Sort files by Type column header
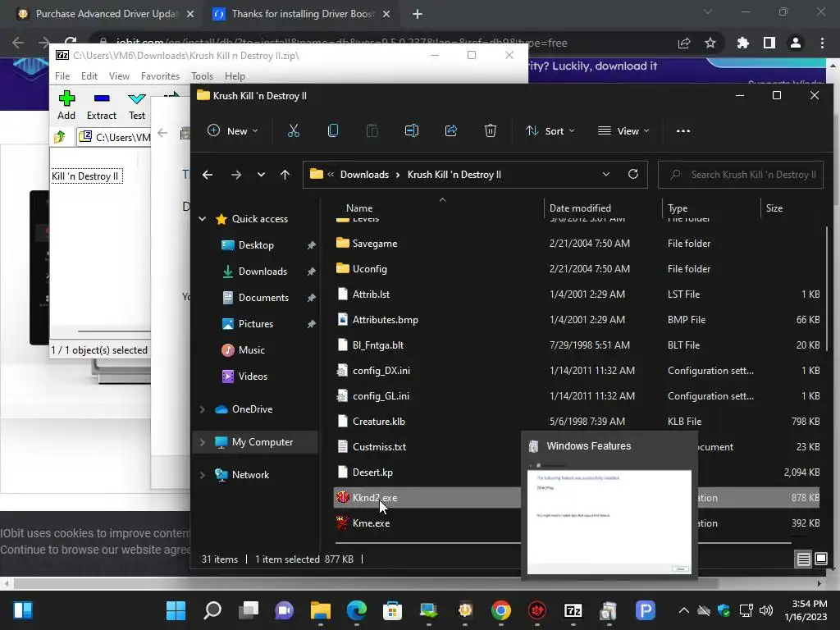Screen dimensions: 840x630 point(678,208)
